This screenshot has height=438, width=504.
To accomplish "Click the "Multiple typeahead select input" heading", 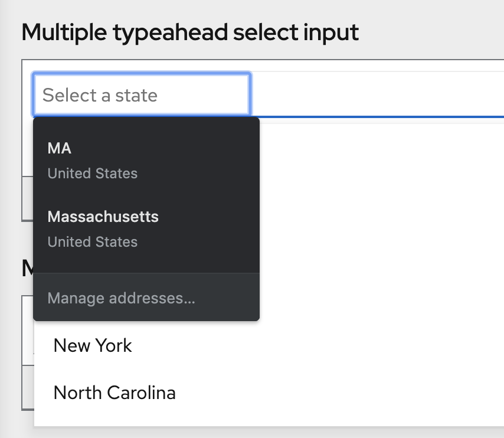I will click(x=190, y=32).
